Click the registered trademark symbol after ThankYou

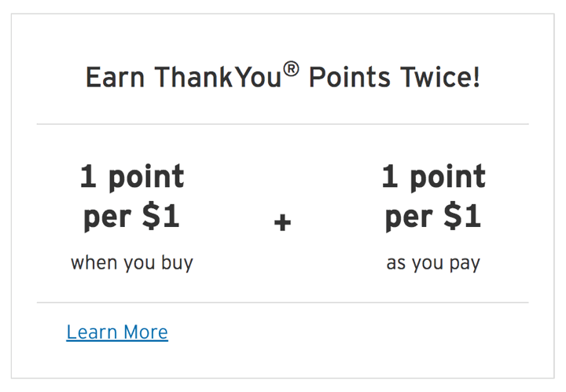point(291,69)
